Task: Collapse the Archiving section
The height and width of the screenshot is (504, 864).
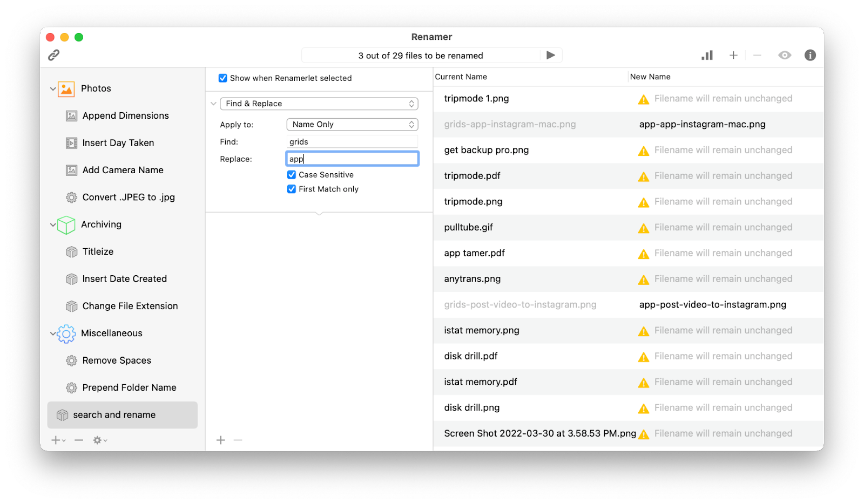Action: (52, 224)
